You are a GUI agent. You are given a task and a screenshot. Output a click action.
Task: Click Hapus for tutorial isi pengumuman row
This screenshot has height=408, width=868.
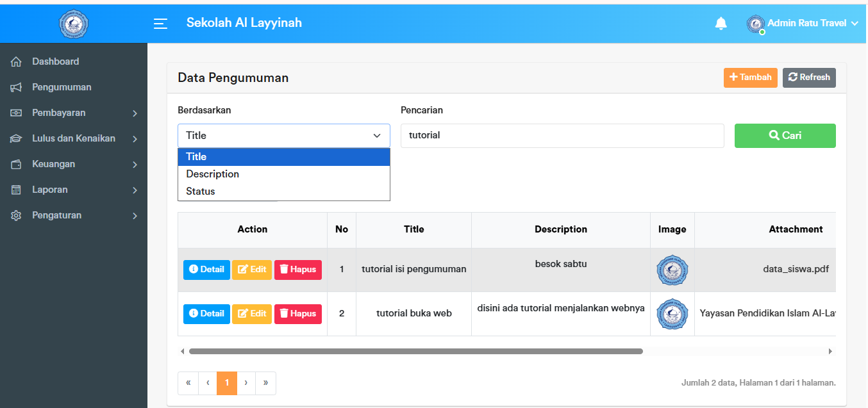point(298,270)
